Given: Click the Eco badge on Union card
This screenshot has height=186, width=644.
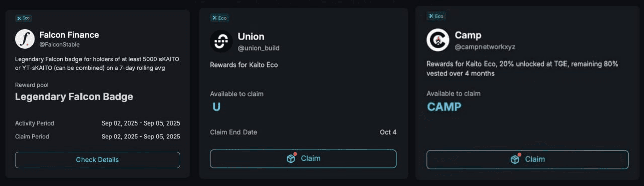Looking at the screenshot, I should tap(219, 18).
